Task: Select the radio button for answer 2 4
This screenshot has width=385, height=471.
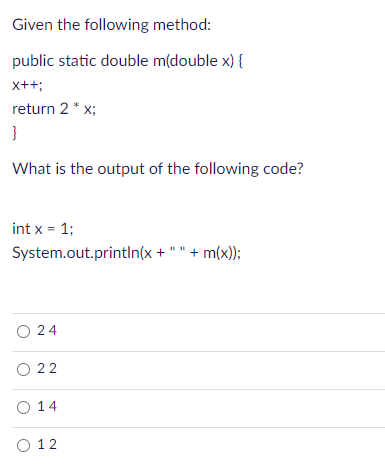Action: [23, 331]
